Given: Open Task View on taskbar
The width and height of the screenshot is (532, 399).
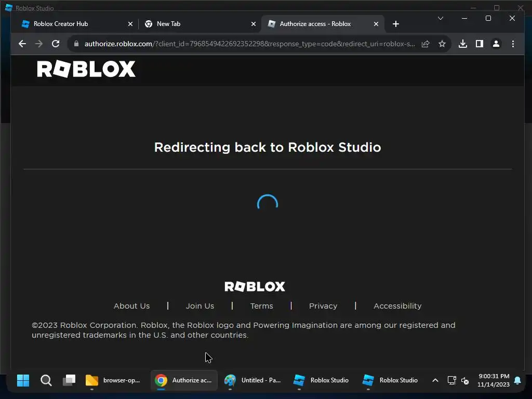Looking at the screenshot, I should (x=69, y=380).
